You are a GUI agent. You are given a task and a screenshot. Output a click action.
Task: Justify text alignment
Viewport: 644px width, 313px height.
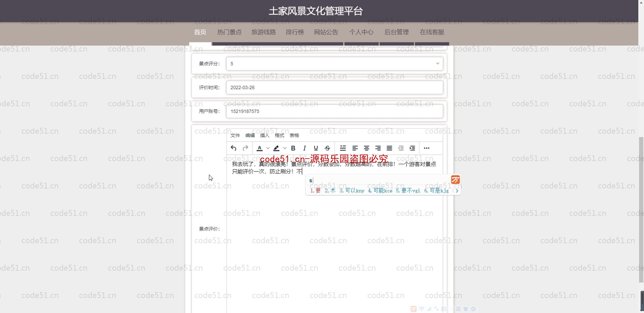click(389, 148)
